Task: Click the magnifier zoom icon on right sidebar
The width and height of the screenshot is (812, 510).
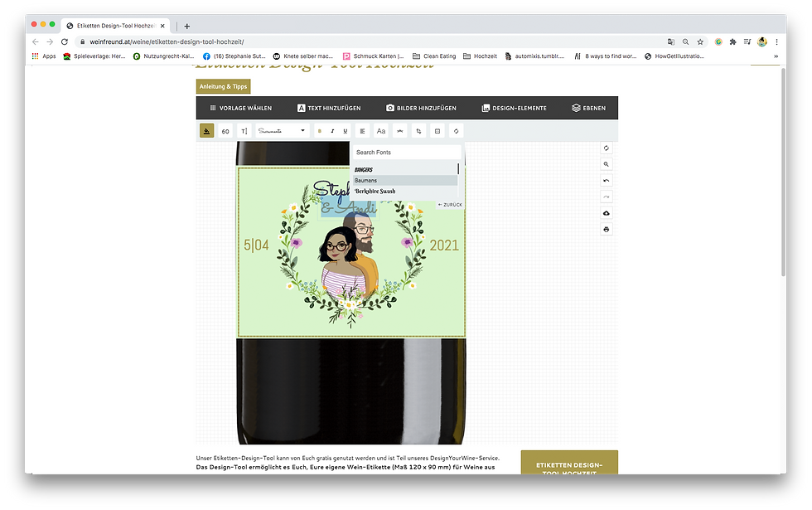Action: [606, 164]
